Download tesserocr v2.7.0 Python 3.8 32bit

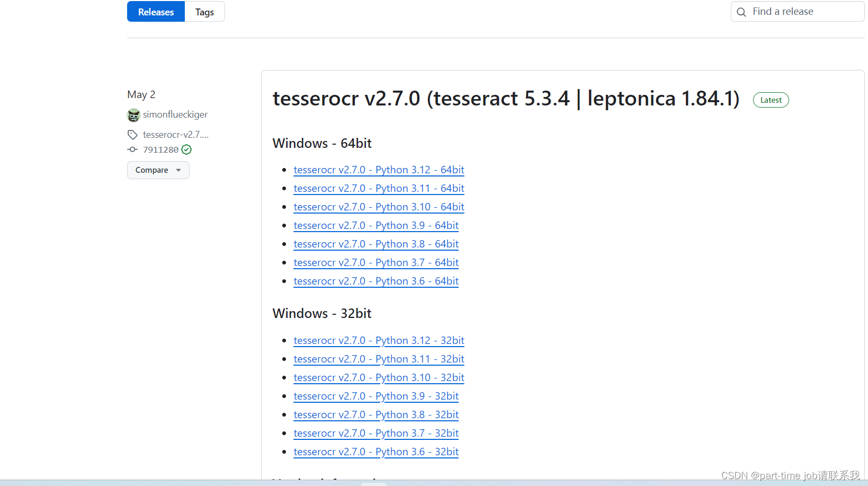[376, 414]
